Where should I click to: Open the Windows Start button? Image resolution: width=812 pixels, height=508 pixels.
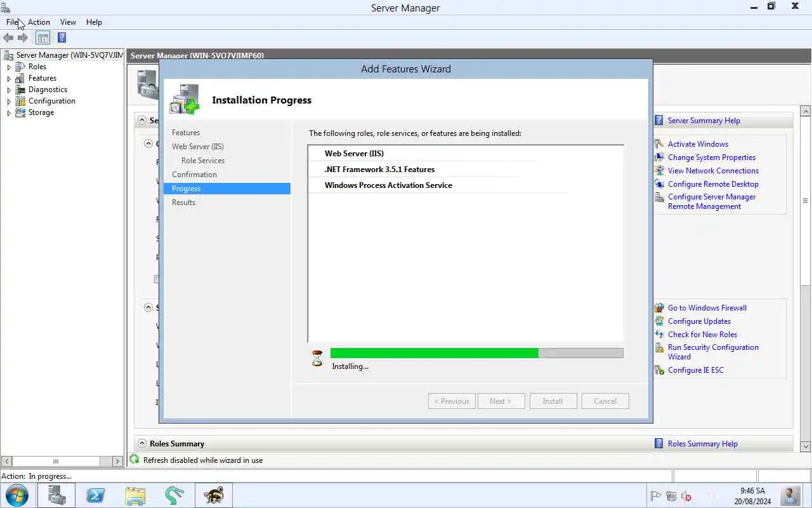[x=17, y=495]
